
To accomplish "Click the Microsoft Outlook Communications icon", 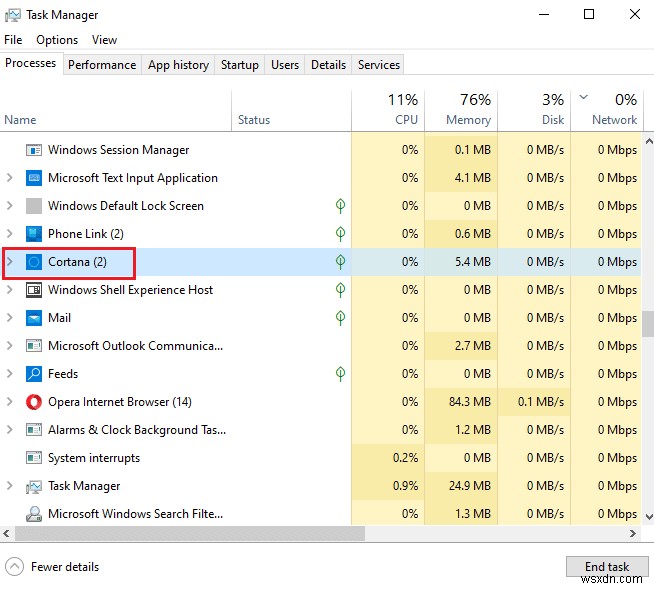I will click(33, 345).
